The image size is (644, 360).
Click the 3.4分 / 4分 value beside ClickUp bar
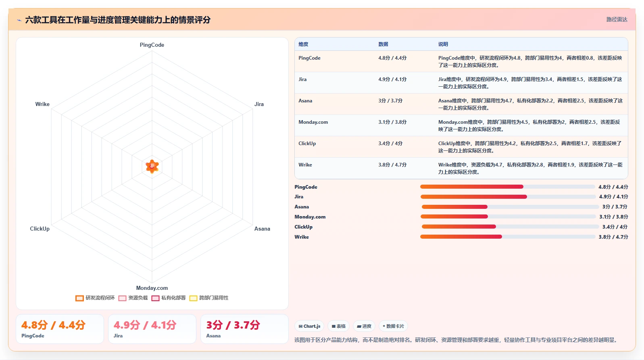pyautogui.click(x=615, y=227)
